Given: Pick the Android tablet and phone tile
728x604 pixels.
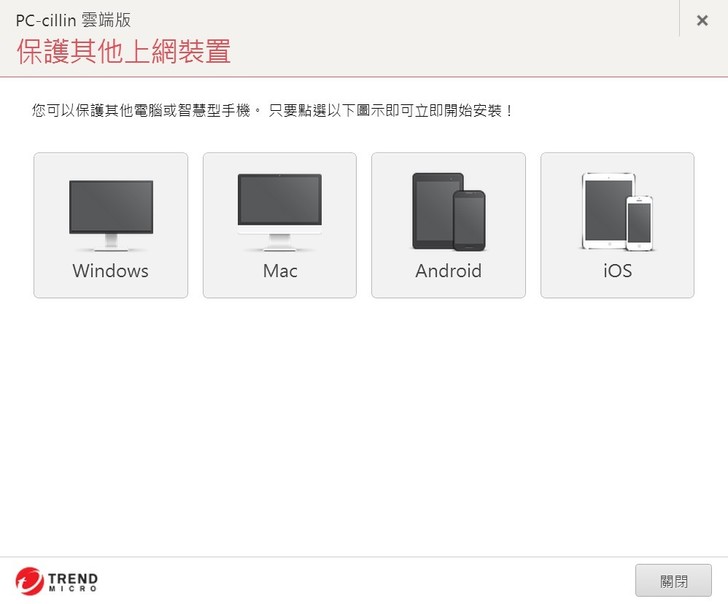Looking at the screenshot, I should [x=448, y=225].
